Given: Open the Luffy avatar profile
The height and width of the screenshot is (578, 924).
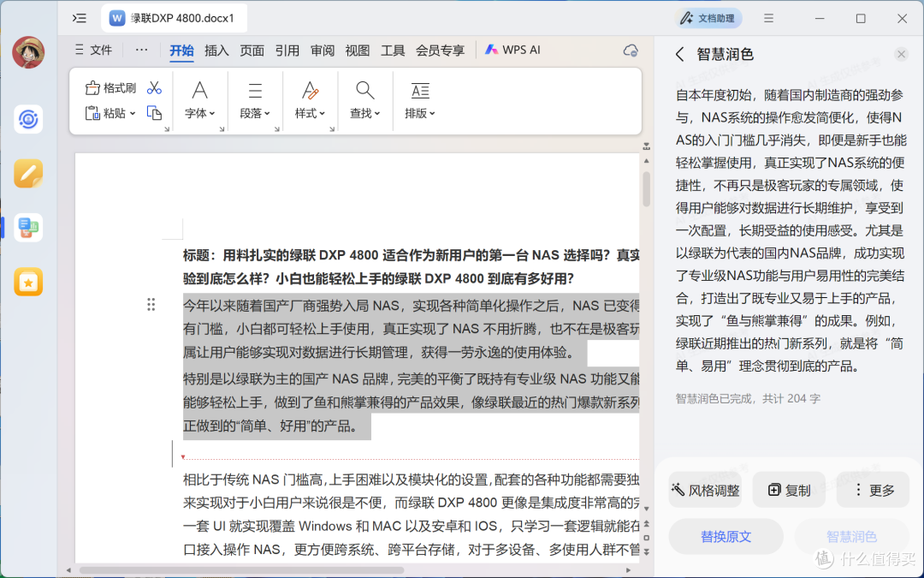Looking at the screenshot, I should click(28, 52).
